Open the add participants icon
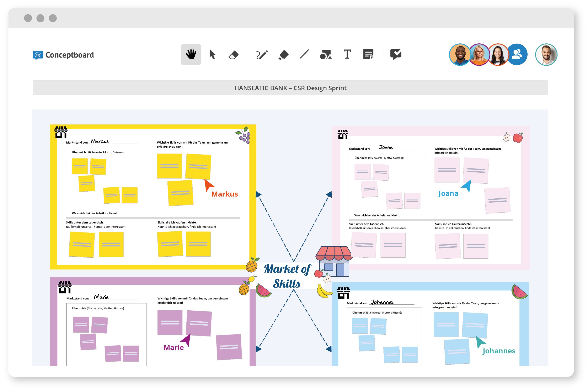 coord(517,54)
